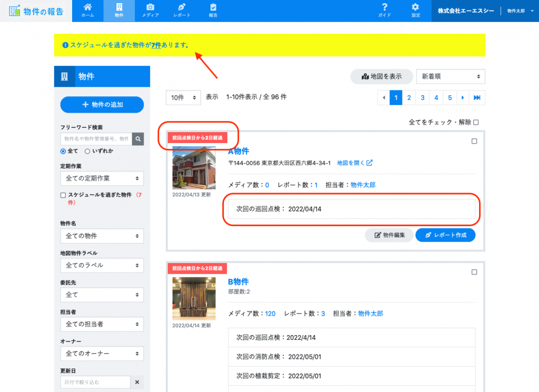
Task: Click the freeword search input field
Action: pyautogui.click(x=96, y=139)
